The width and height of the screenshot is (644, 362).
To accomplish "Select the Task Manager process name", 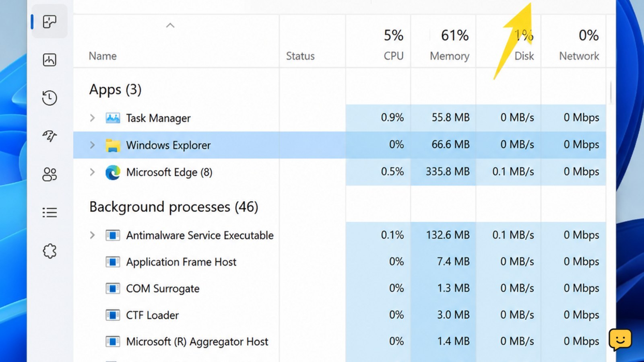I will pyautogui.click(x=158, y=118).
